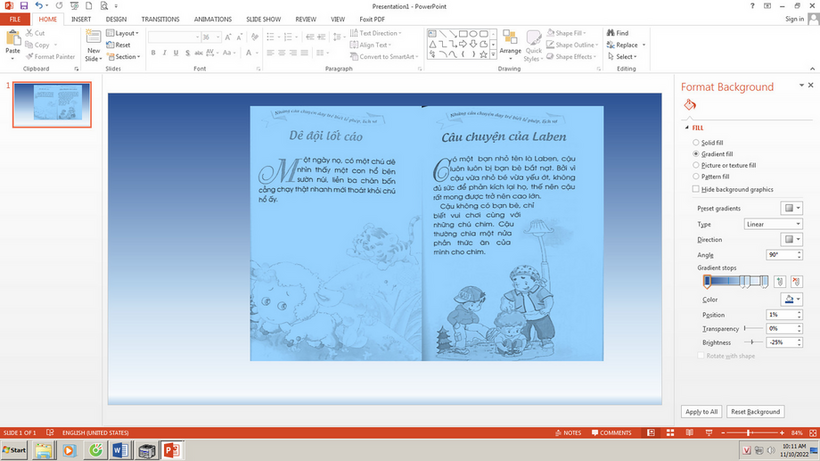
Task: Open gradient Direction dropdown
Action: point(792,239)
